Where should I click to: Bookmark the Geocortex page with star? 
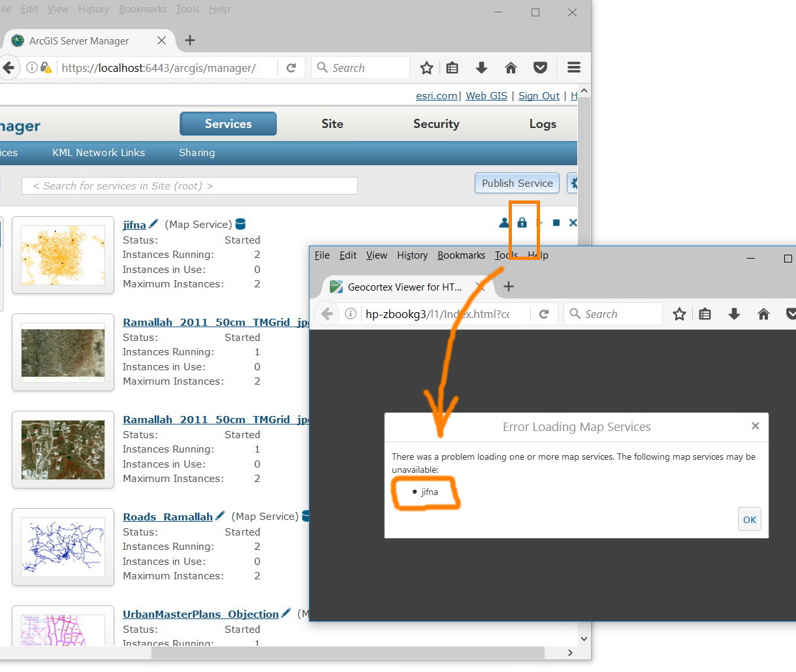(679, 314)
